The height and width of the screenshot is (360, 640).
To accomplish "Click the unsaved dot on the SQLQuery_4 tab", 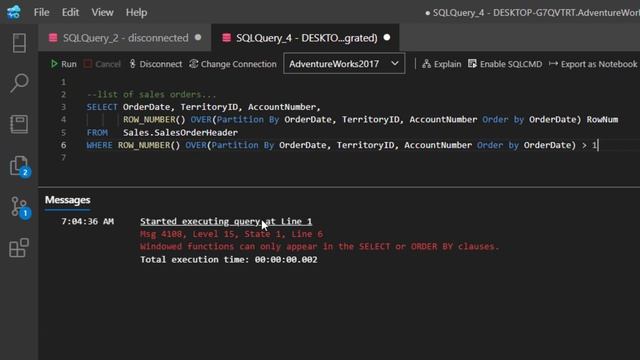I will tap(387, 38).
